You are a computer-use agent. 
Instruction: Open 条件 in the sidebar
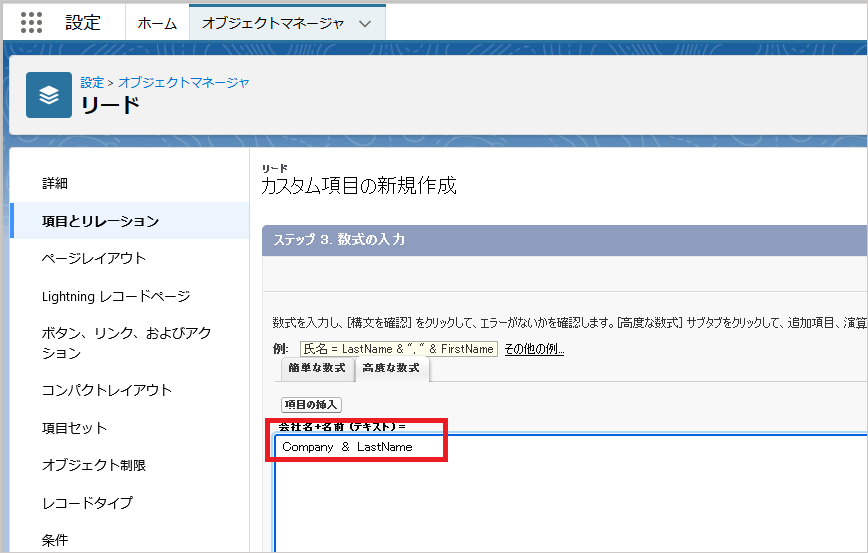[x=55, y=540]
